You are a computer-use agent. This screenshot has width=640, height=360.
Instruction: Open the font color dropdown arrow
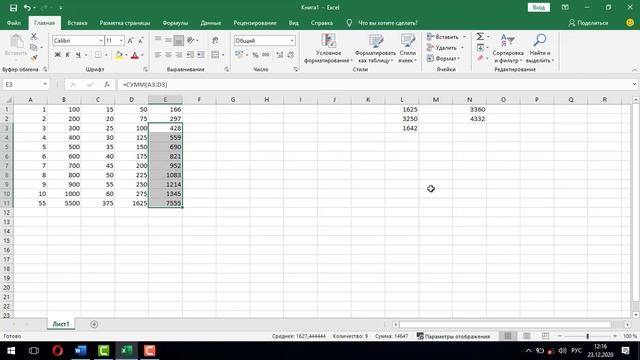click(142, 55)
